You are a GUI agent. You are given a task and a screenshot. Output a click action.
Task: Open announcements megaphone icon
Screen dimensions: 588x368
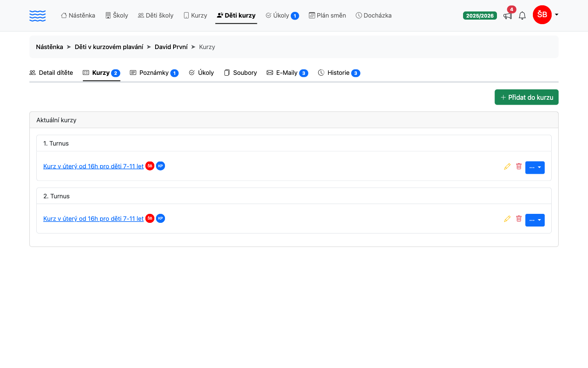(x=508, y=16)
